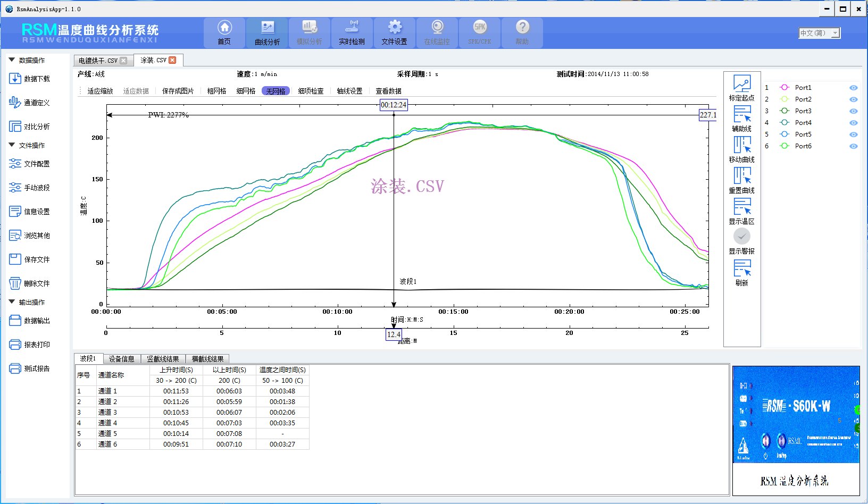Collapse the 数据操作 section
Image resolution: width=868 pixels, height=504 pixels.
coord(12,60)
